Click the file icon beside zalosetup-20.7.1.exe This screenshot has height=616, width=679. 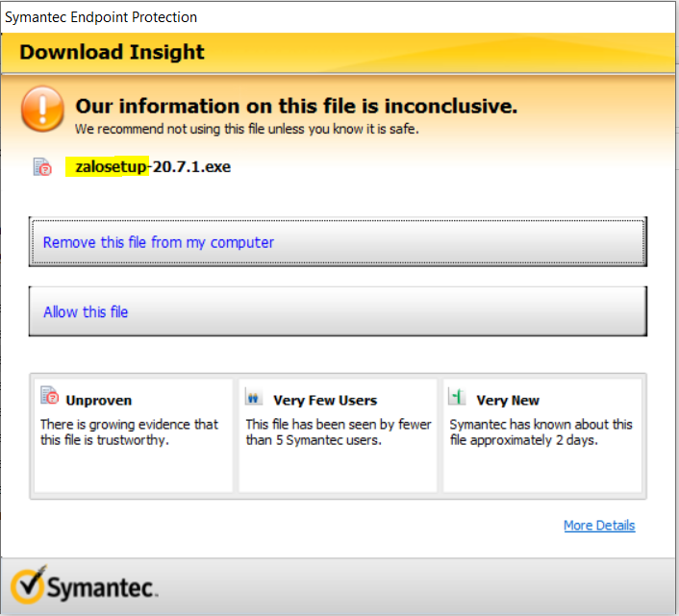42,167
